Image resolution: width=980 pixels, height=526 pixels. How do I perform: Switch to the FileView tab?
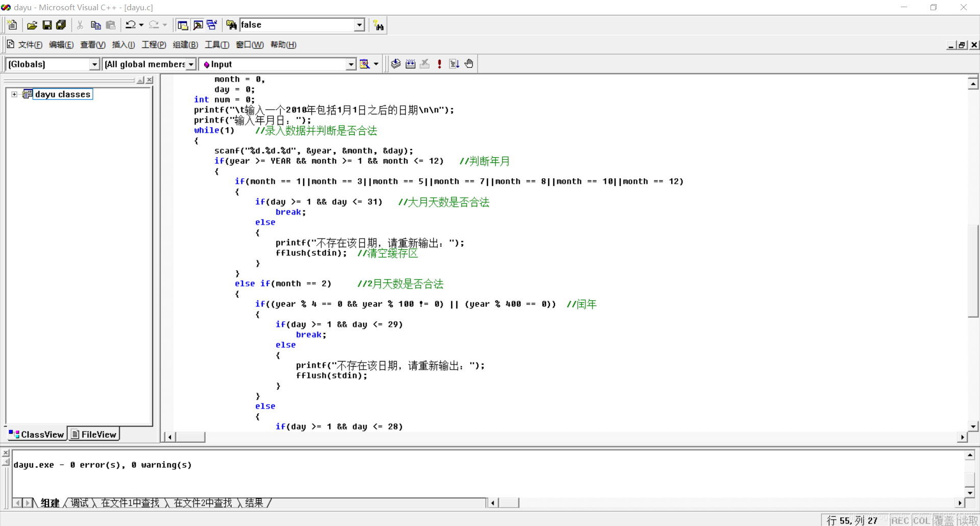(94, 434)
